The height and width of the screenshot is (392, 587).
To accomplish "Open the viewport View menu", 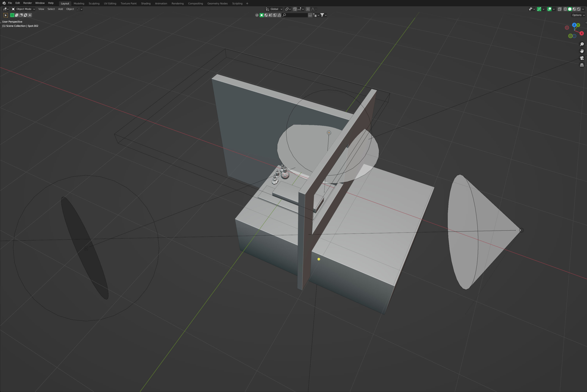I will 41,9.
